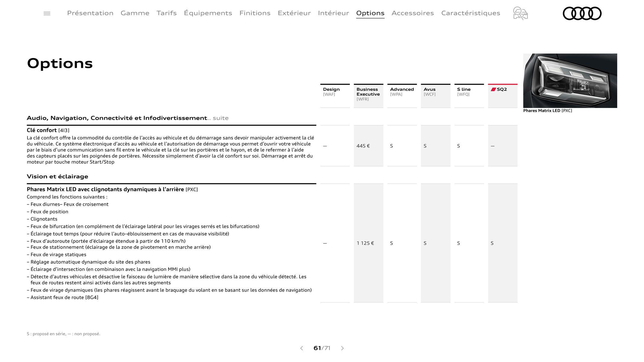Click the Avus [WCF] column header
Screen dimensions: 644x362
(x=435, y=96)
